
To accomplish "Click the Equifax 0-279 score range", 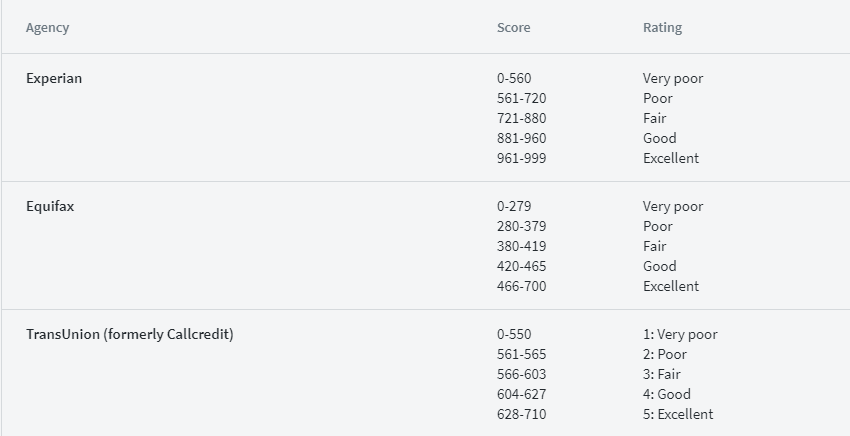I will click(514, 207).
